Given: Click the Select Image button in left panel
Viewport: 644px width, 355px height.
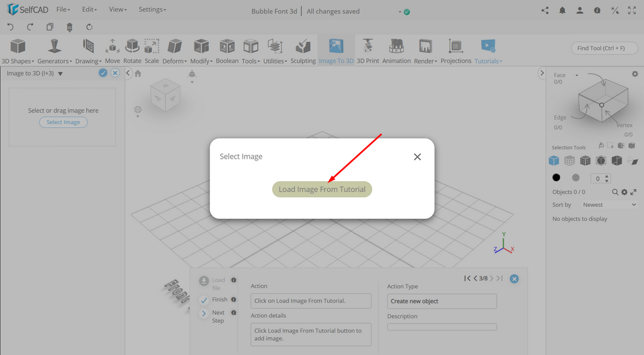Looking at the screenshot, I should [64, 122].
